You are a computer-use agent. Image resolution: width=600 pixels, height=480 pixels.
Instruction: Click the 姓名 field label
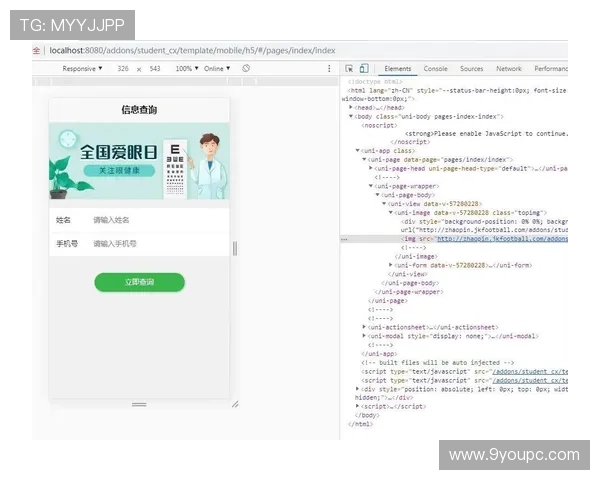tap(63, 220)
